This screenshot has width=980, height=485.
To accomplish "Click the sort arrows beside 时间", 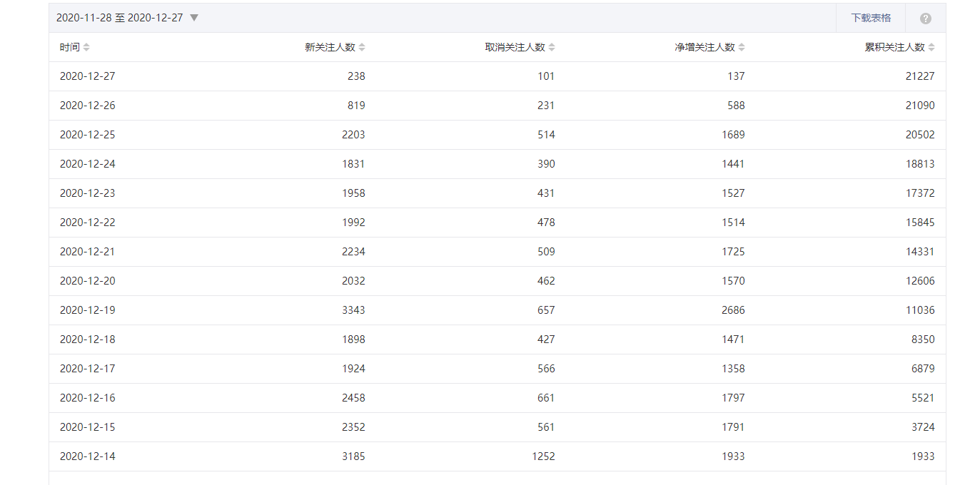I will (86, 47).
